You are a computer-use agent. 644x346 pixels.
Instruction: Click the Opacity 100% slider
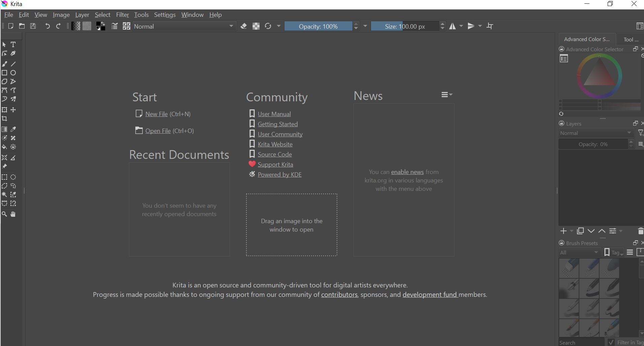click(318, 26)
